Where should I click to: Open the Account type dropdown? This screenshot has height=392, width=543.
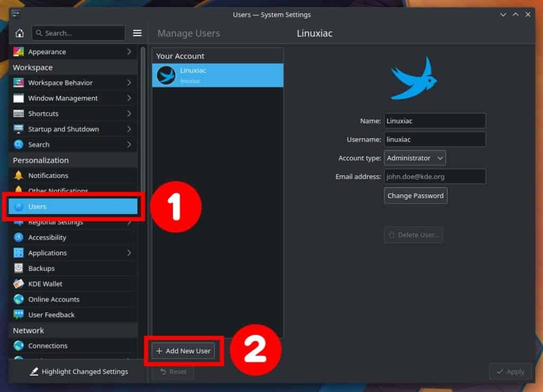[x=415, y=158]
